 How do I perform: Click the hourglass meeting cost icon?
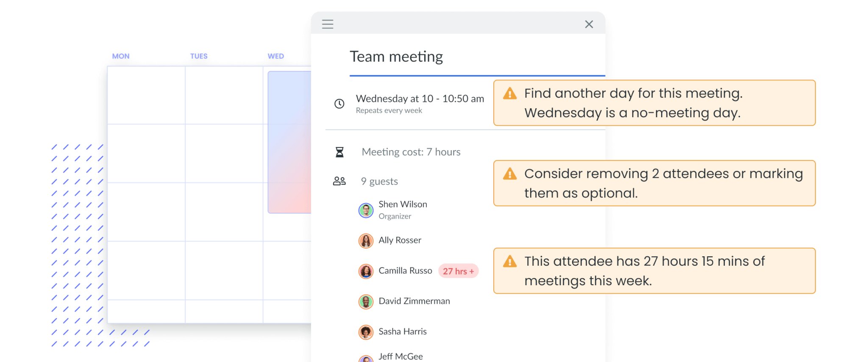tap(339, 152)
